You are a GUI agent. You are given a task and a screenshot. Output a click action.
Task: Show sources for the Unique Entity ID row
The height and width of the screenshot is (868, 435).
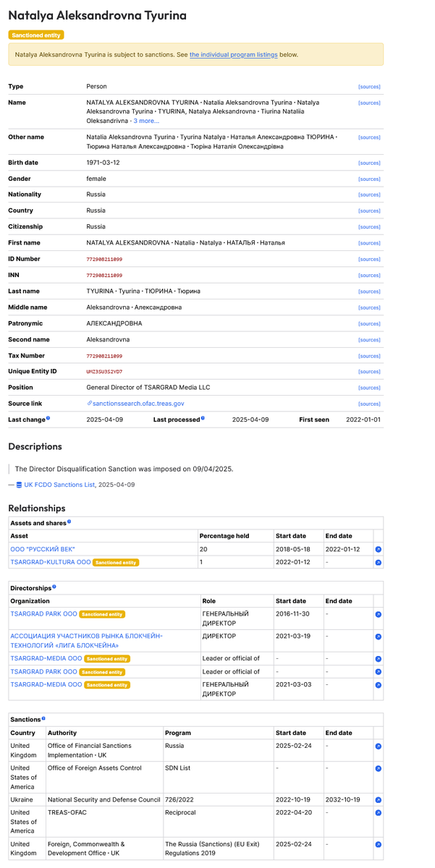[x=369, y=372]
